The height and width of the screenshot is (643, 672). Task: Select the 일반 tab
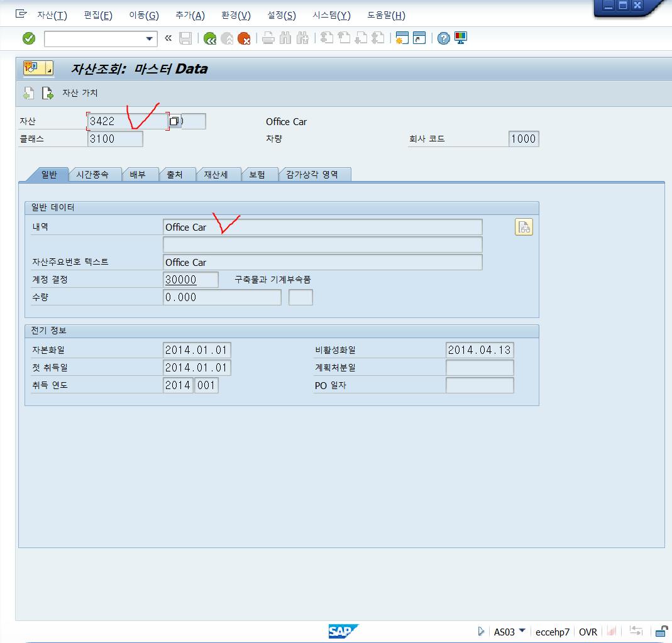tap(49, 174)
